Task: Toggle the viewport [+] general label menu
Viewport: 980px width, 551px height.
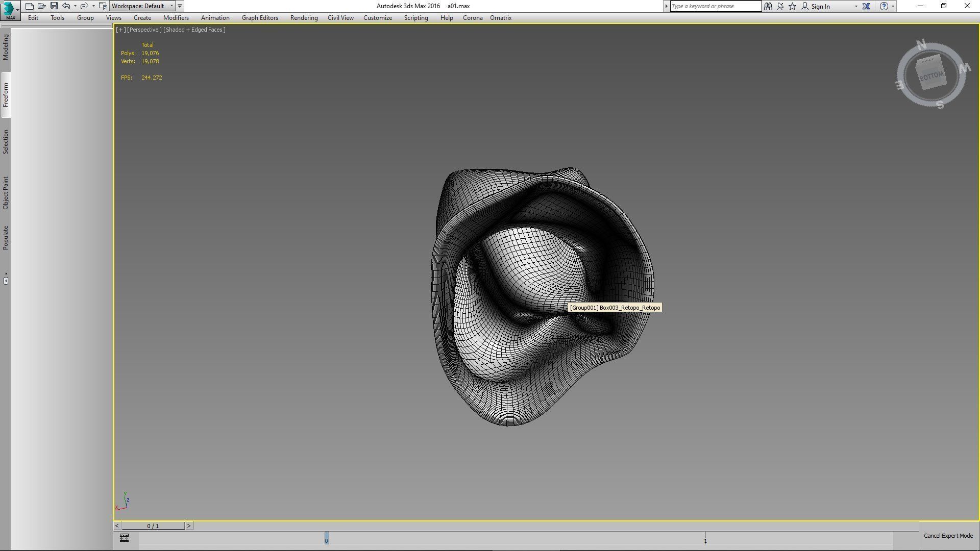Action: pos(120,30)
